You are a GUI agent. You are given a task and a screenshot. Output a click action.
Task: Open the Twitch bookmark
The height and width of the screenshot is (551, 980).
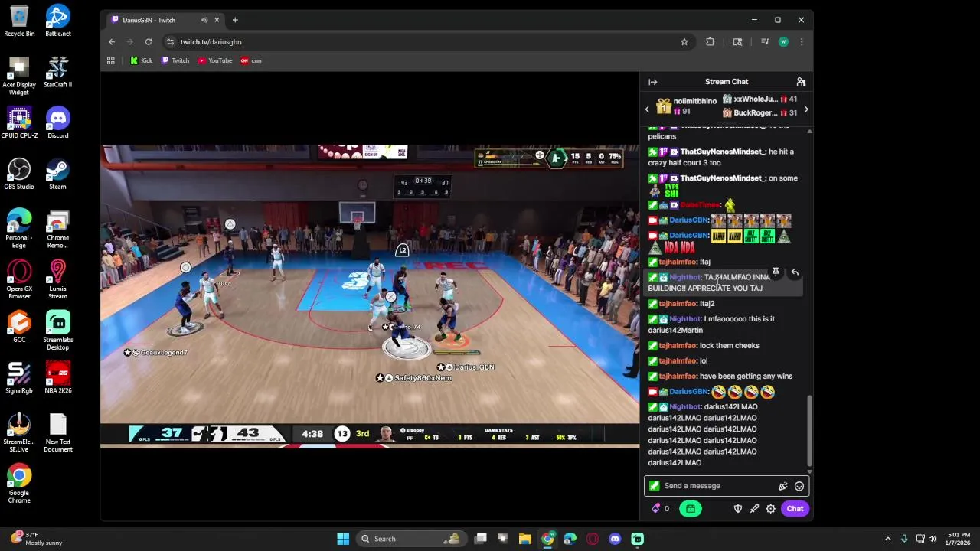click(x=175, y=60)
